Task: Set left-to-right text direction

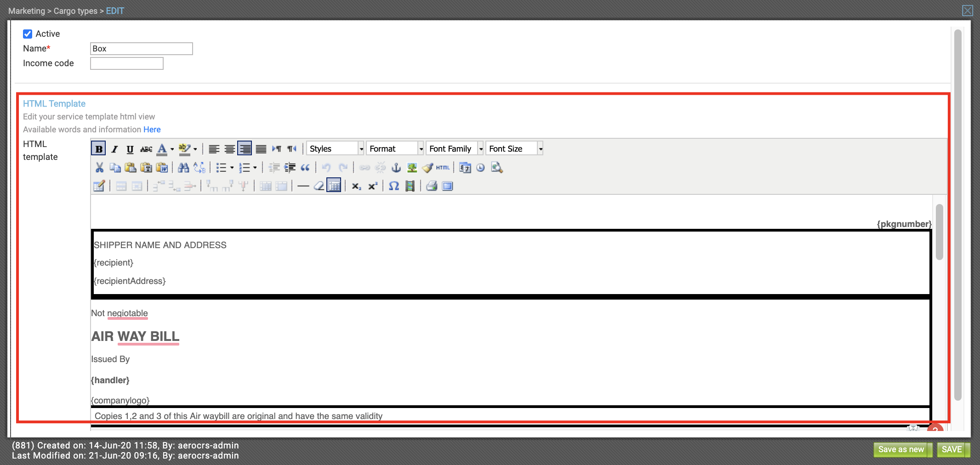Action: point(276,148)
